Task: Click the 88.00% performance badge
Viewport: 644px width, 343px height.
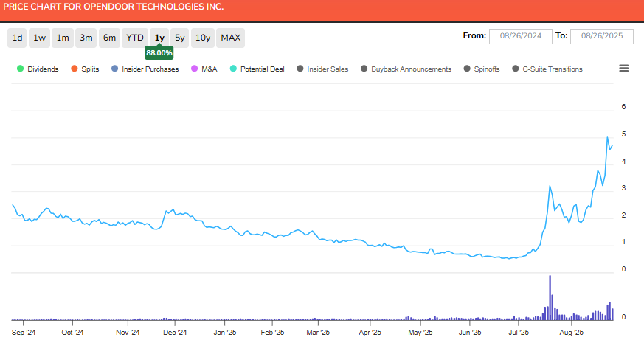Action: 159,53
